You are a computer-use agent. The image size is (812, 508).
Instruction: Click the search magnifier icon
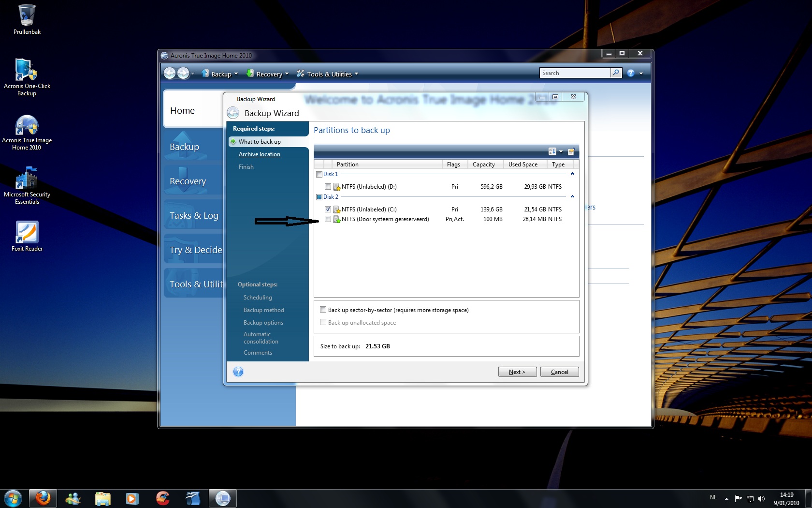616,73
